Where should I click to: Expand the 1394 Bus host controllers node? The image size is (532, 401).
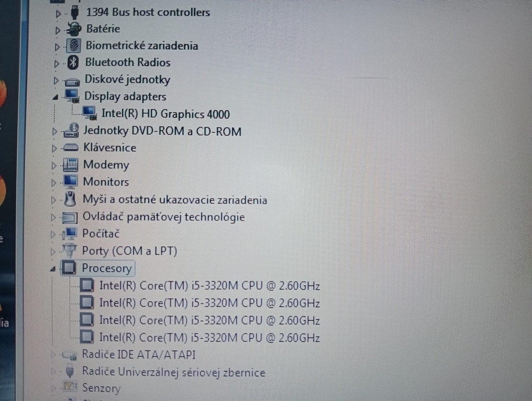[x=57, y=13]
